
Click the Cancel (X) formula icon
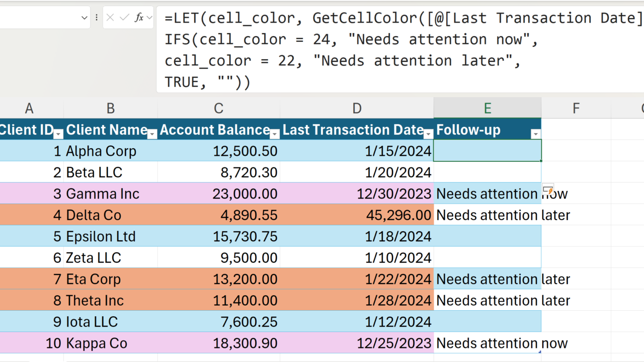tap(110, 18)
